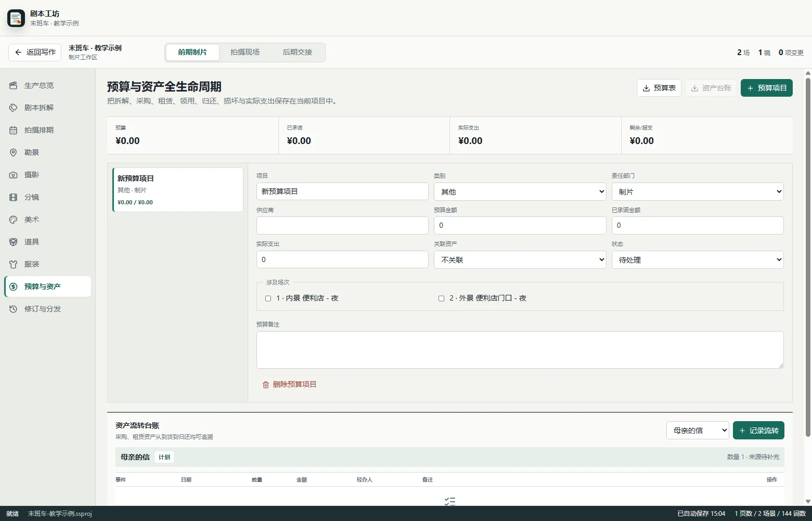
Task: Select the 新预算项目 list card
Action: (178, 190)
